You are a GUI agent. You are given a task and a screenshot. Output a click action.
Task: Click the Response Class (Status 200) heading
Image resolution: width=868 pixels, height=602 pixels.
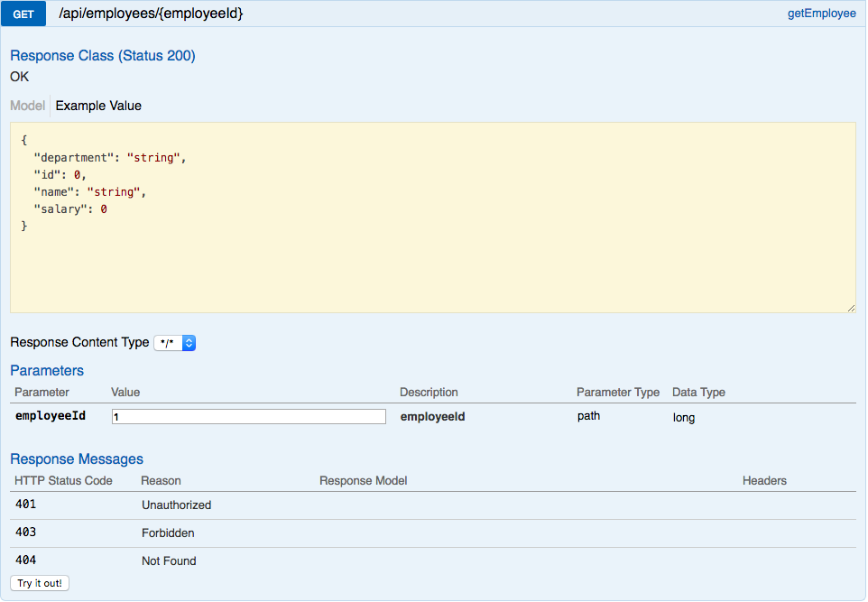tap(102, 56)
